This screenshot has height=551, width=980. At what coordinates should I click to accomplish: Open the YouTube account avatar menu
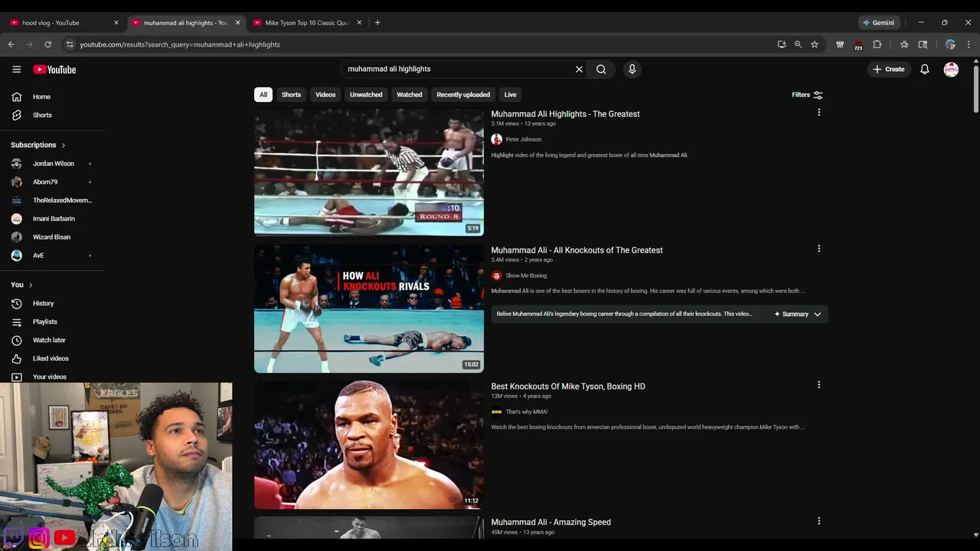(951, 69)
